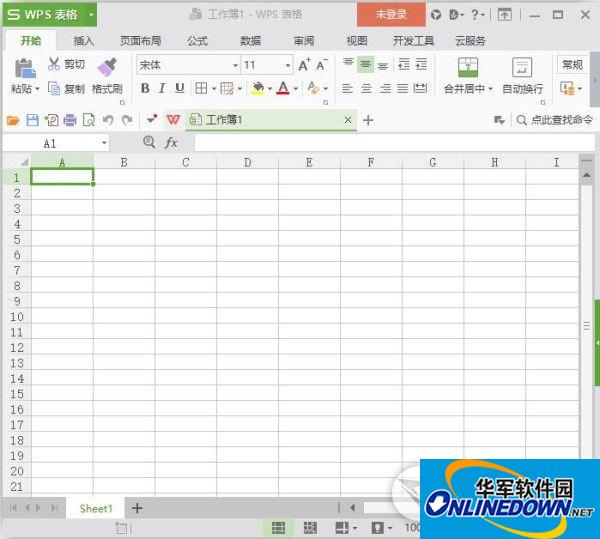This screenshot has width=600, height=539.
Task: Expand the Paste options arrow
Action: (x=38, y=89)
